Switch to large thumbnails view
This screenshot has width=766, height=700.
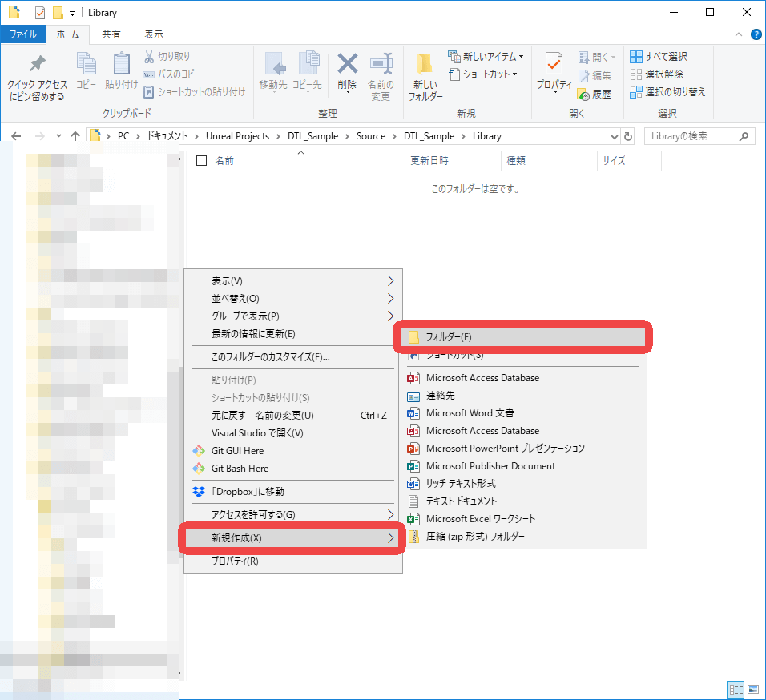[x=753, y=689]
